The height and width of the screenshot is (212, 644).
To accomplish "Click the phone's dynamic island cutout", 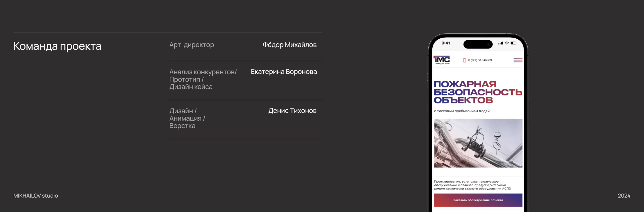I will click(478, 44).
